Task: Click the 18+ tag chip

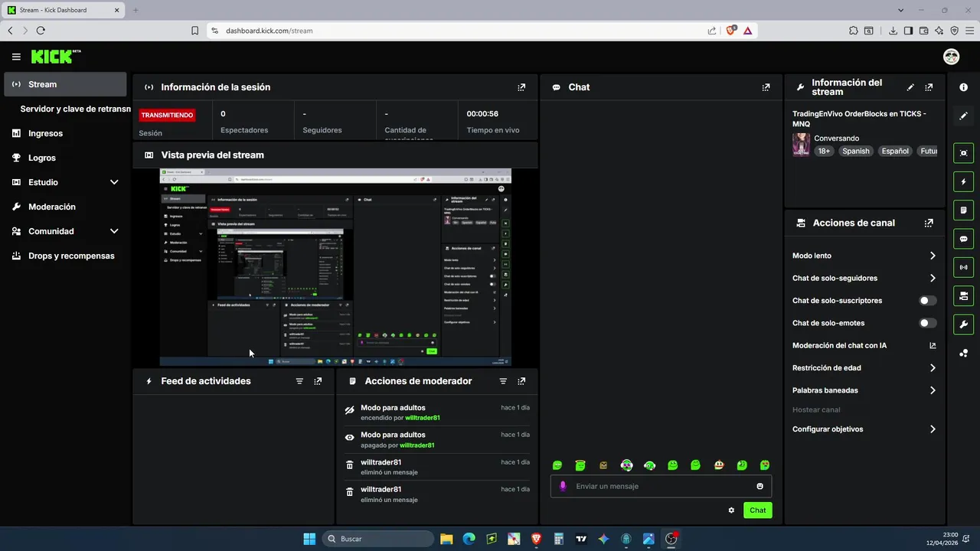Action: click(824, 151)
